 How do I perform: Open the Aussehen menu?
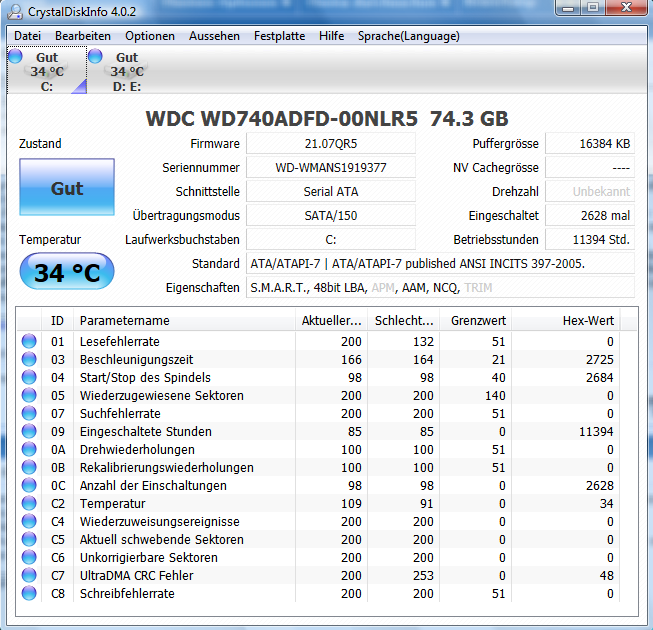point(214,36)
